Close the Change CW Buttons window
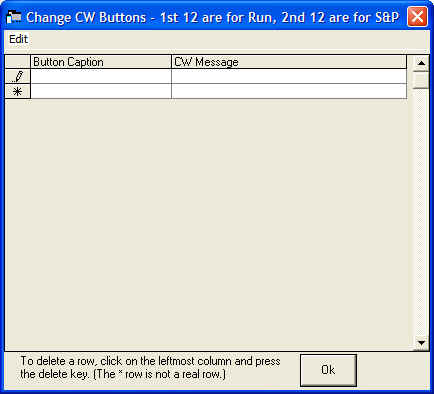This screenshot has width=434, height=394. click(x=417, y=17)
